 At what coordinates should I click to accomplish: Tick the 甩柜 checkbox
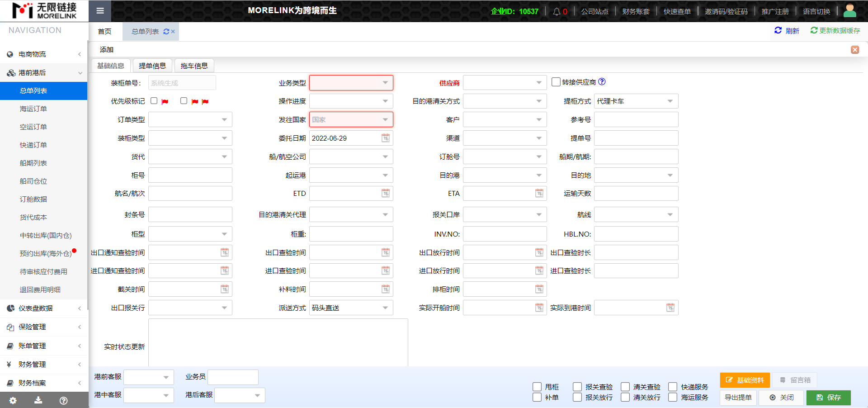537,387
